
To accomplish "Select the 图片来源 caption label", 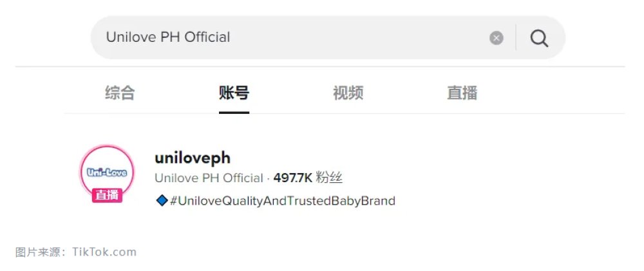I will (38, 252).
